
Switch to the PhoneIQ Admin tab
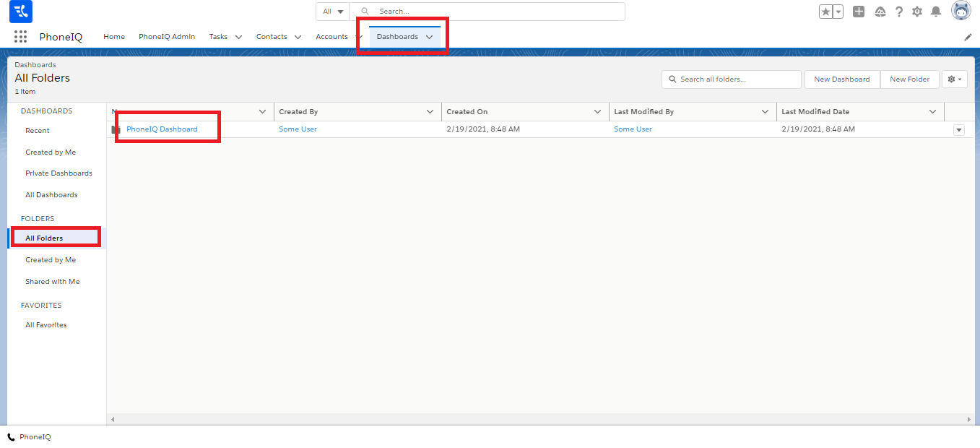pyautogui.click(x=167, y=37)
